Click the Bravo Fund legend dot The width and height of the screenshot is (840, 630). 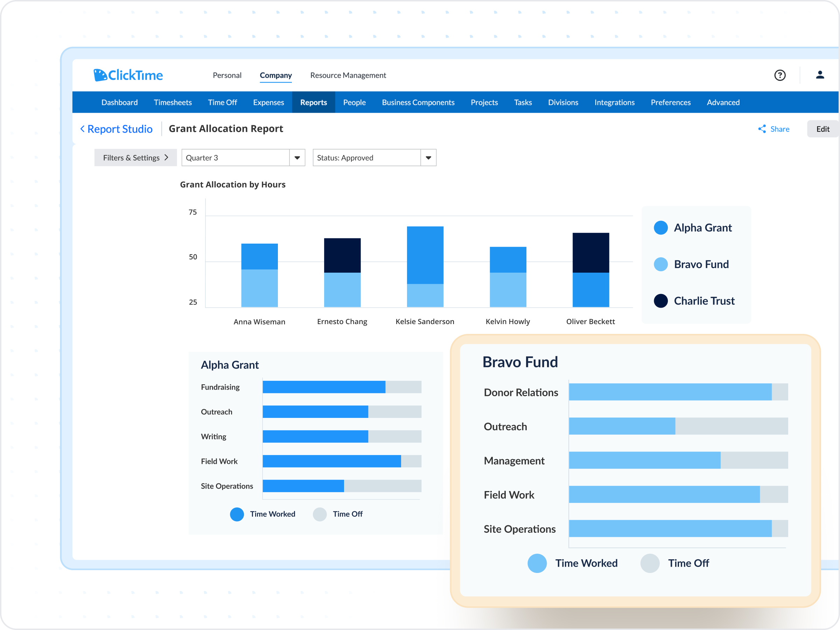pos(660,264)
